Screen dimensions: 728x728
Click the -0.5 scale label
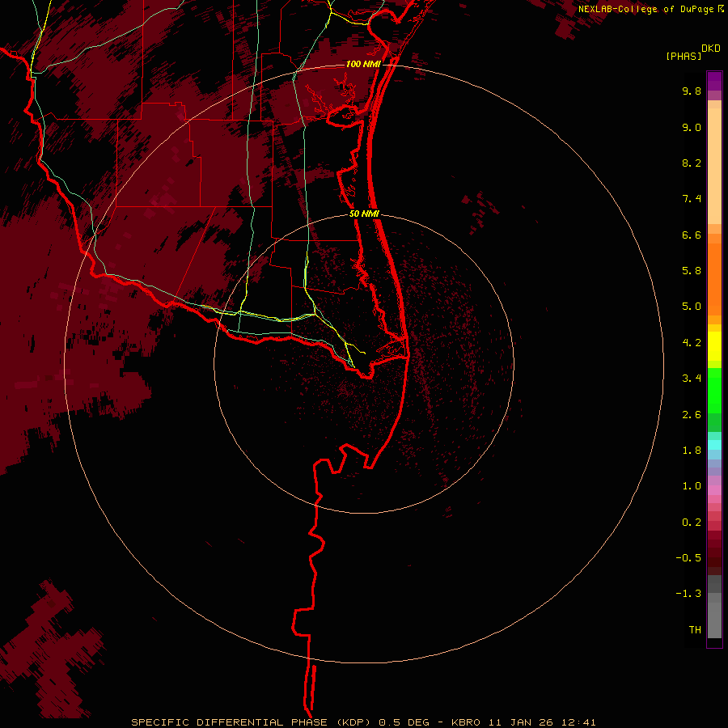coord(688,558)
